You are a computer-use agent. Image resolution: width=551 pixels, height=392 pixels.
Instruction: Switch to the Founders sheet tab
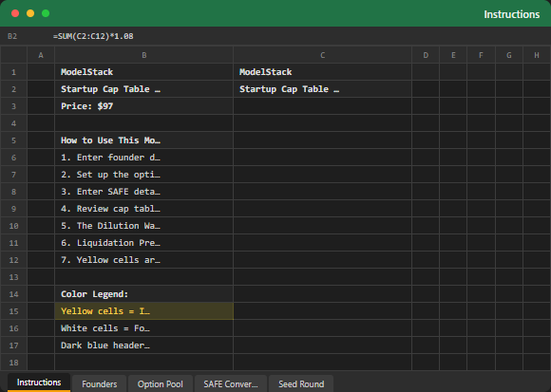tap(100, 383)
